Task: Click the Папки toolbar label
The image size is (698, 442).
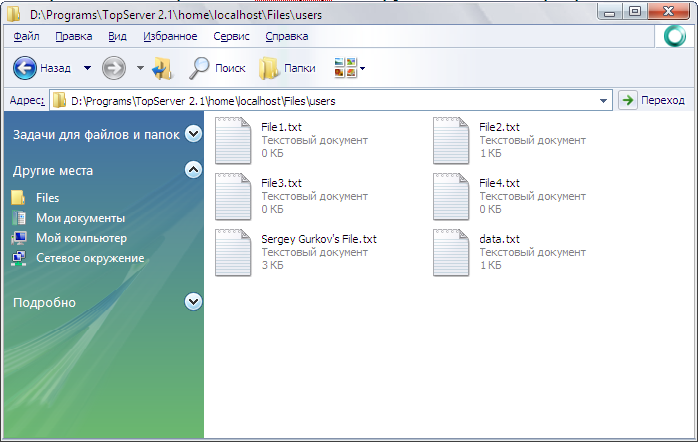Action: point(300,68)
